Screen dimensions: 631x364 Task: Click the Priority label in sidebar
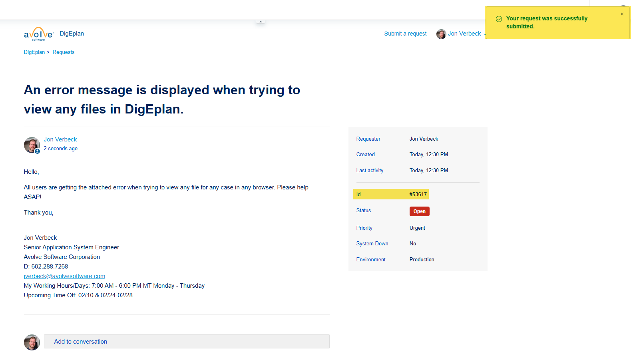point(364,228)
